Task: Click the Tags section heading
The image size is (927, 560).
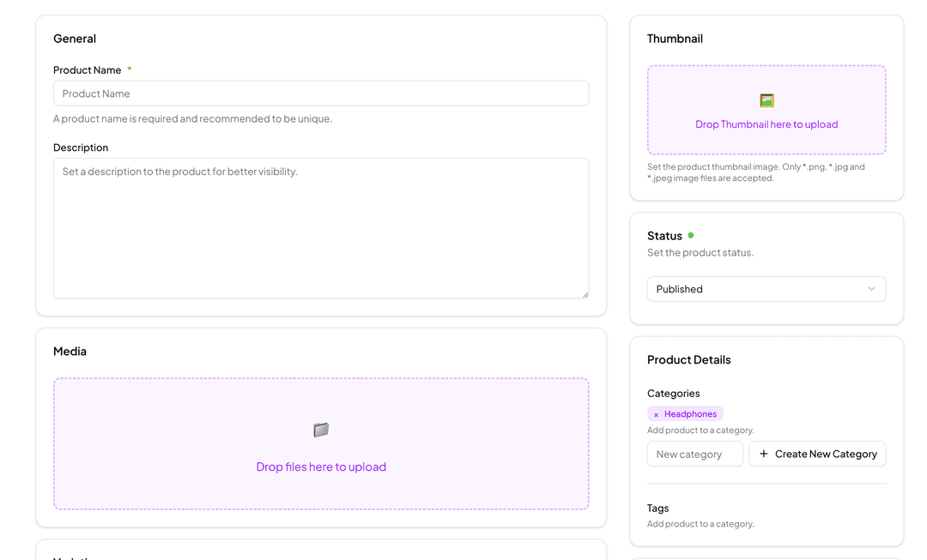Action: (657, 508)
